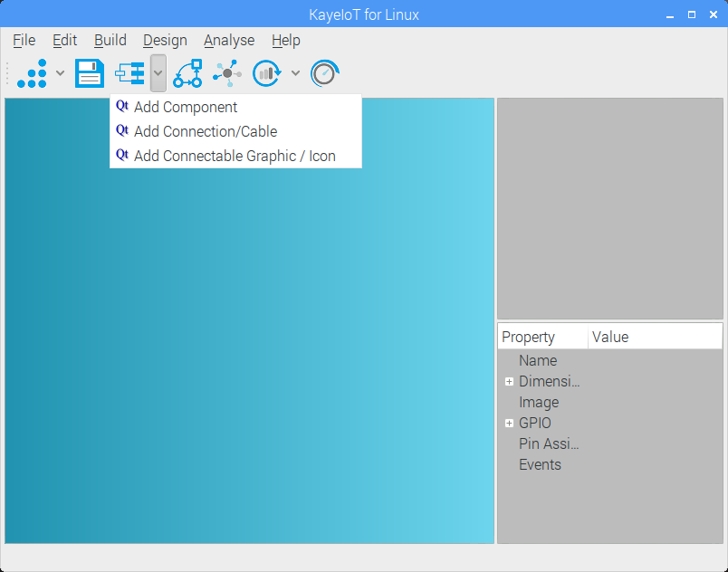Open the Edit menu
This screenshot has height=572, width=728.
[x=64, y=41]
